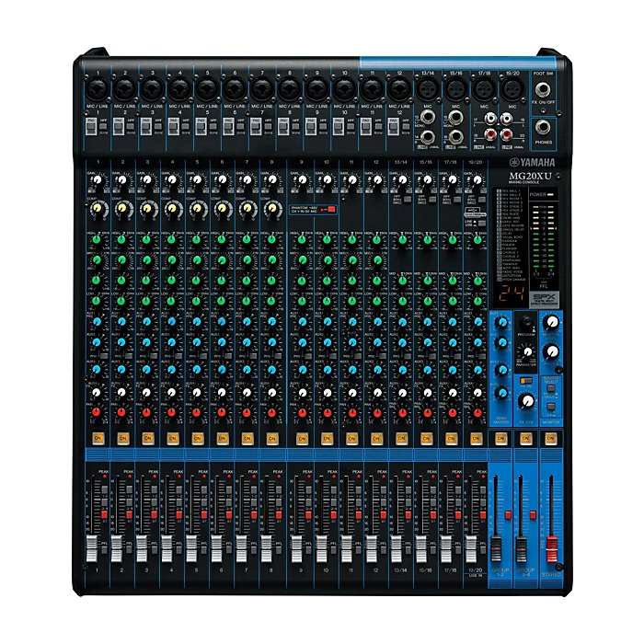Adjust the channel 8 COMP knob
Image resolution: width=644 pixels, height=644 pixels.
pos(272,209)
